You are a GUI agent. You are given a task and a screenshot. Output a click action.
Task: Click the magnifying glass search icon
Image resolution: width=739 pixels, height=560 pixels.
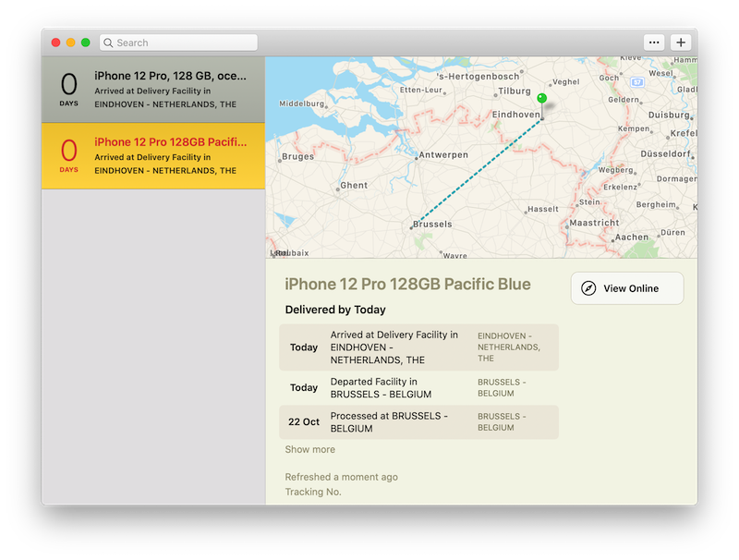pos(108,43)
